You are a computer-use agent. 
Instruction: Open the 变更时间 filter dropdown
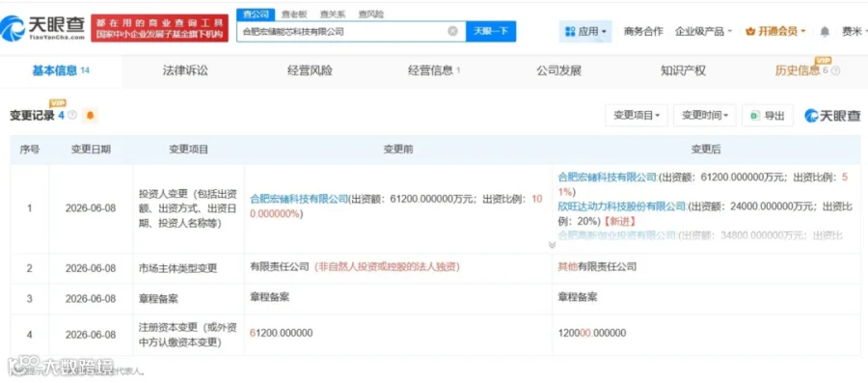tap(705, 115)
